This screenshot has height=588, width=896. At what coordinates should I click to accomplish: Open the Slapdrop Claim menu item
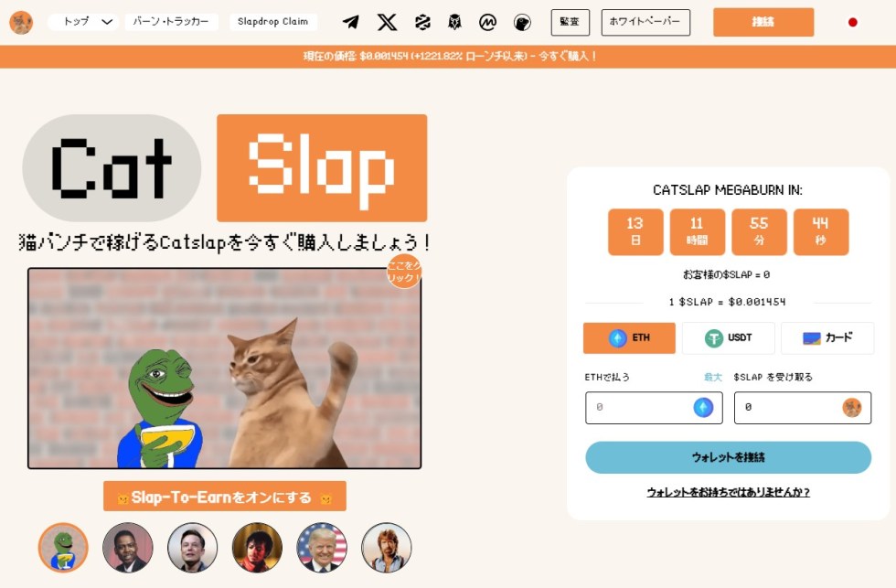(x=272, y=22)
